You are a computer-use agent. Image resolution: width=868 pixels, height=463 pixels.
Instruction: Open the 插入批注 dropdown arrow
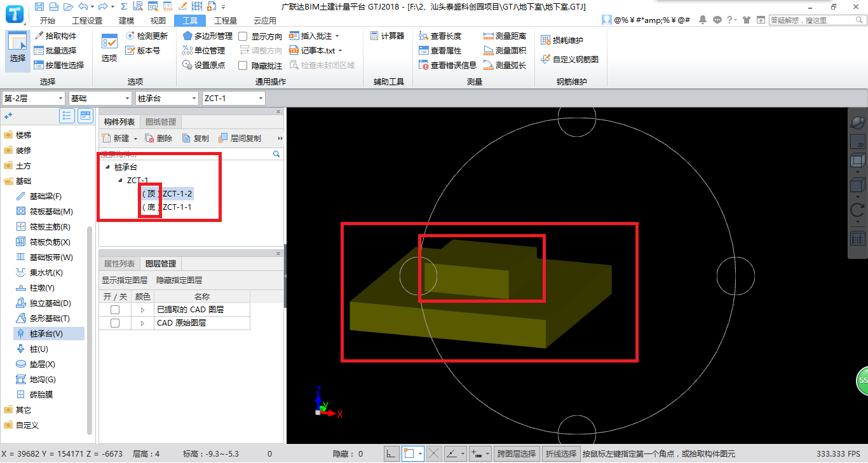point(337,36)
